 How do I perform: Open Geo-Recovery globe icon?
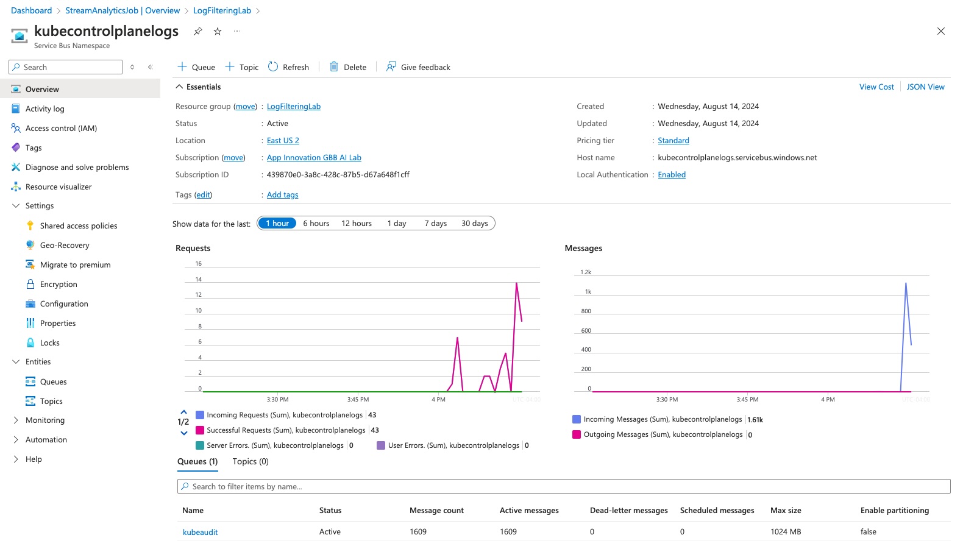[30, 245]
